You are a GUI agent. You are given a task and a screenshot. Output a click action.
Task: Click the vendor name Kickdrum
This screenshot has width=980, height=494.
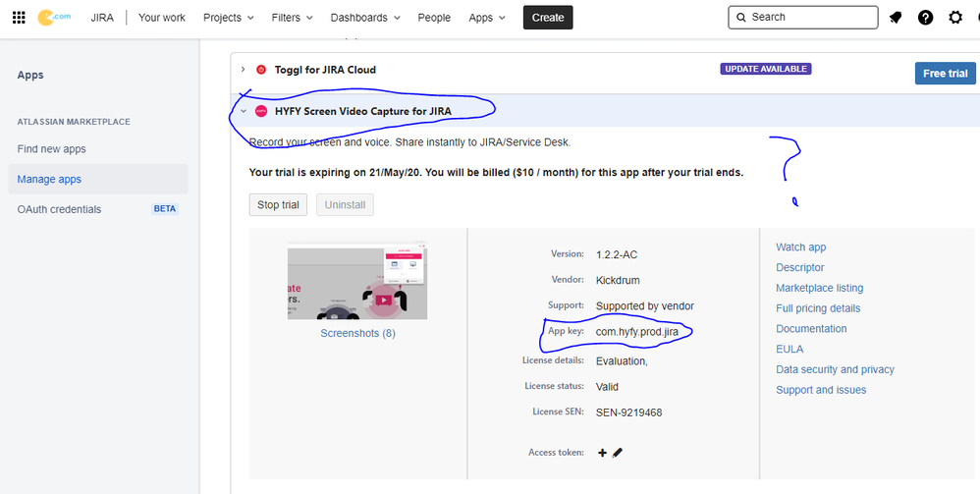618,280
